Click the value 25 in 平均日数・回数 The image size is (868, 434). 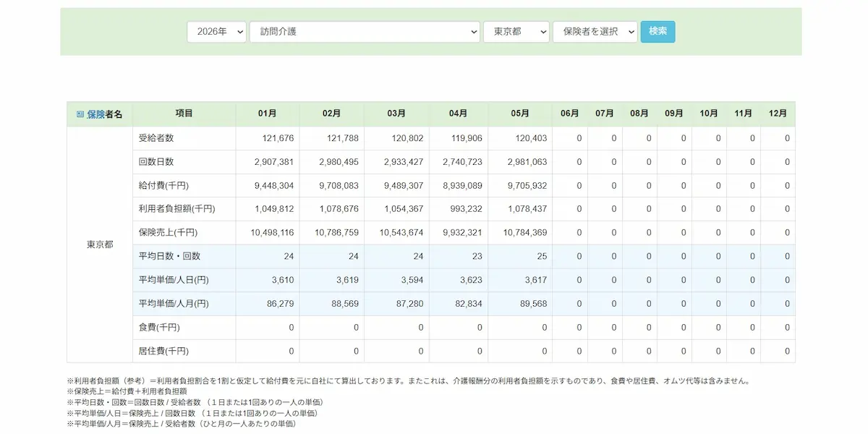[541, 257]
